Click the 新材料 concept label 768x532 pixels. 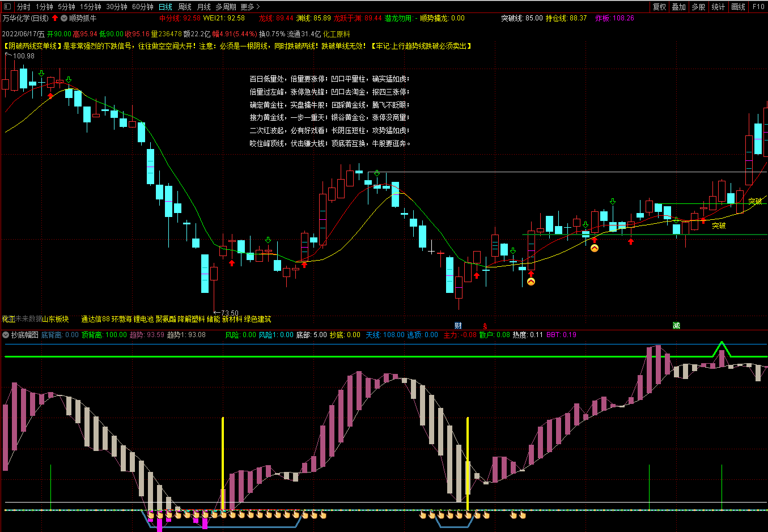pyautogui.click(x=232, y=319)
